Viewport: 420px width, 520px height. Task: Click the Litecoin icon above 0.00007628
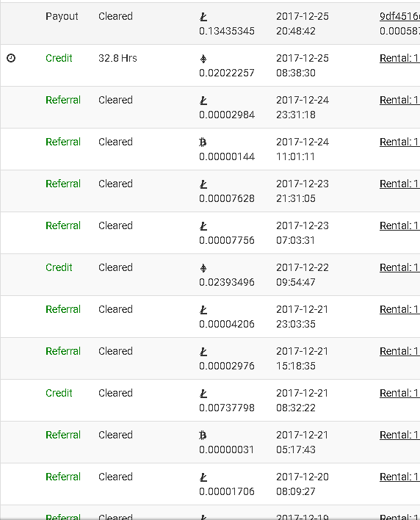203,184
